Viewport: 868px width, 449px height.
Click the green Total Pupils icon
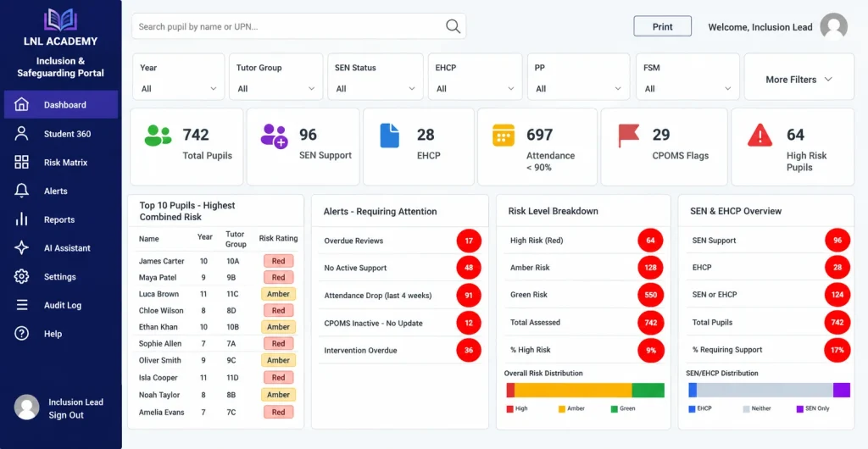(158, 136)
